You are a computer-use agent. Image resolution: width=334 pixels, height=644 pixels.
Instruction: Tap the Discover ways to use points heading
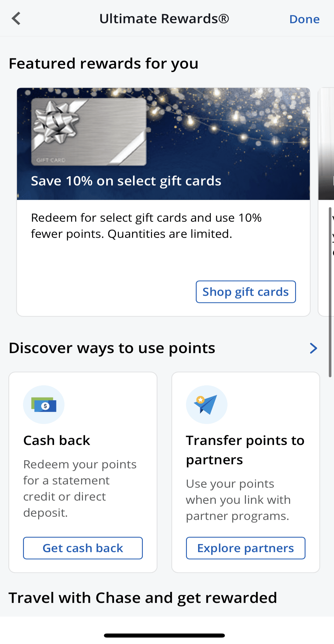112,348
